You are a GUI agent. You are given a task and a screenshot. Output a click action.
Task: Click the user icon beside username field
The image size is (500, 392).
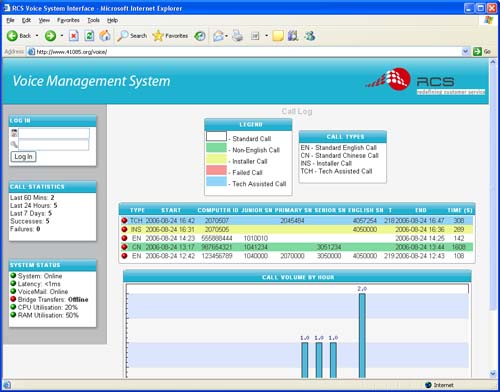click(x=14, y=133)
